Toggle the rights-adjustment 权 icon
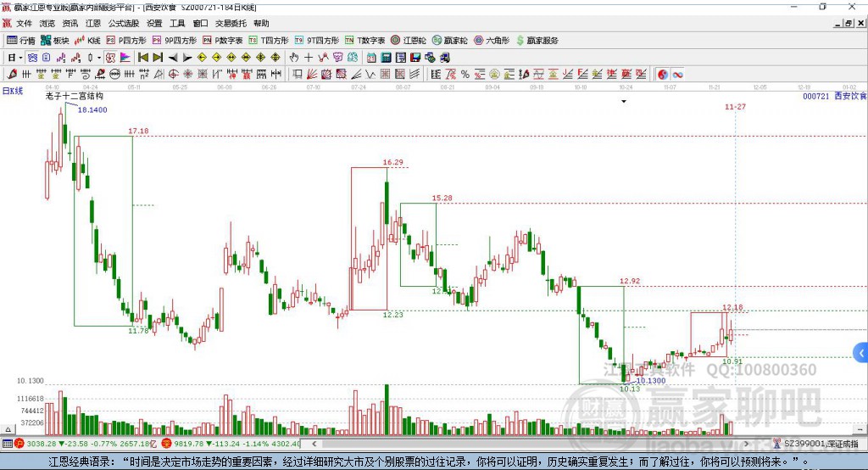The width and height of the screenshot is (868, 470). [x=111, y=58]
